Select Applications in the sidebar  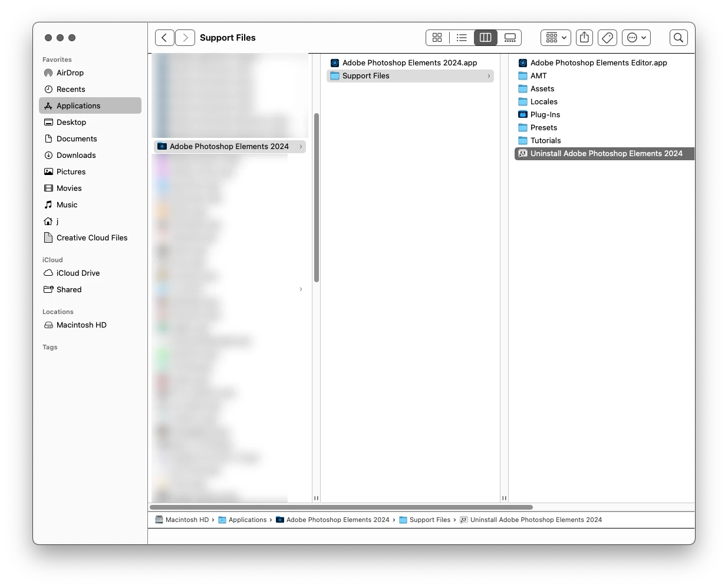click(90, 106)
